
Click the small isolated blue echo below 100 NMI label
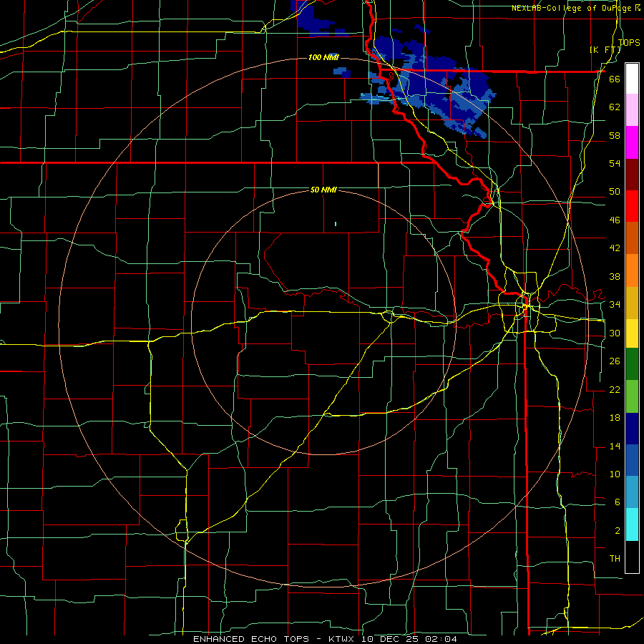coord(342,72)
